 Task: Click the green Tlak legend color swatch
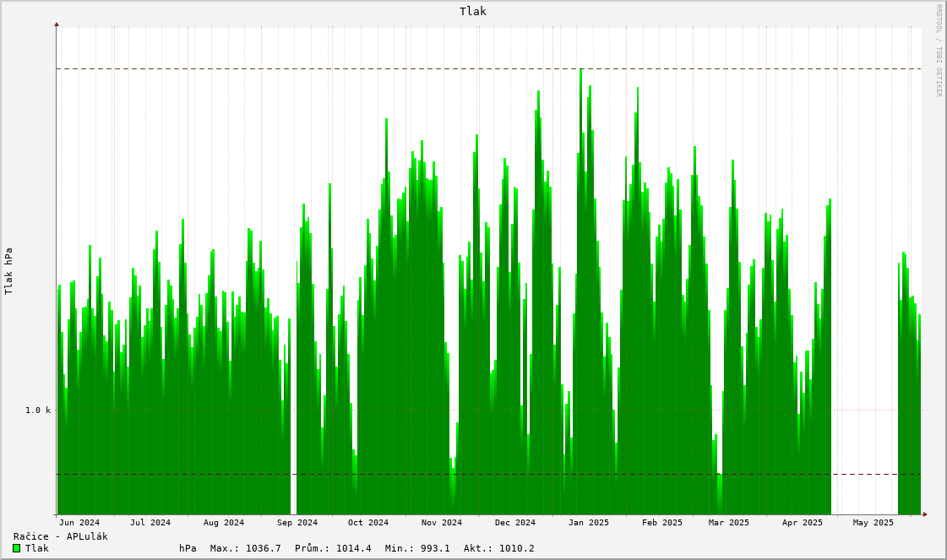16,548
